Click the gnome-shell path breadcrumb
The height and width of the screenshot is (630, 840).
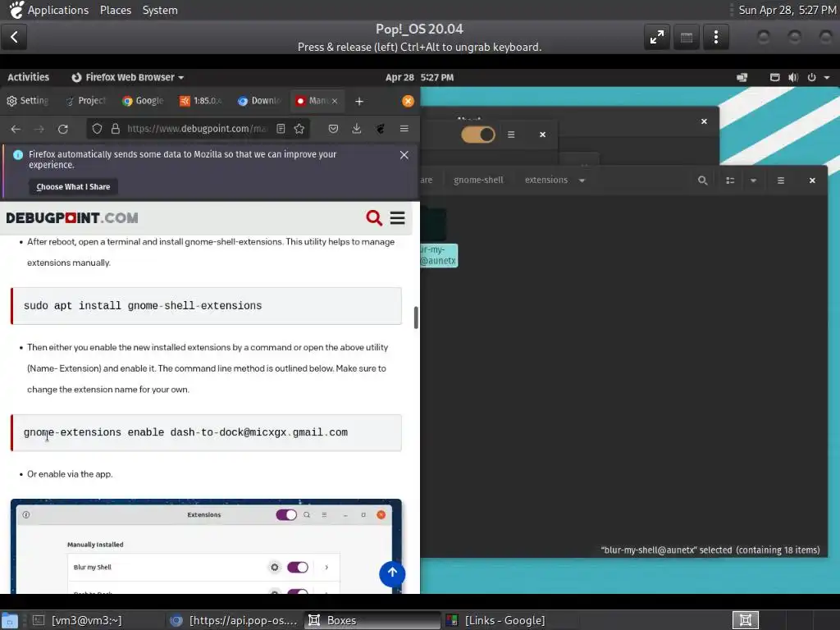478,180
